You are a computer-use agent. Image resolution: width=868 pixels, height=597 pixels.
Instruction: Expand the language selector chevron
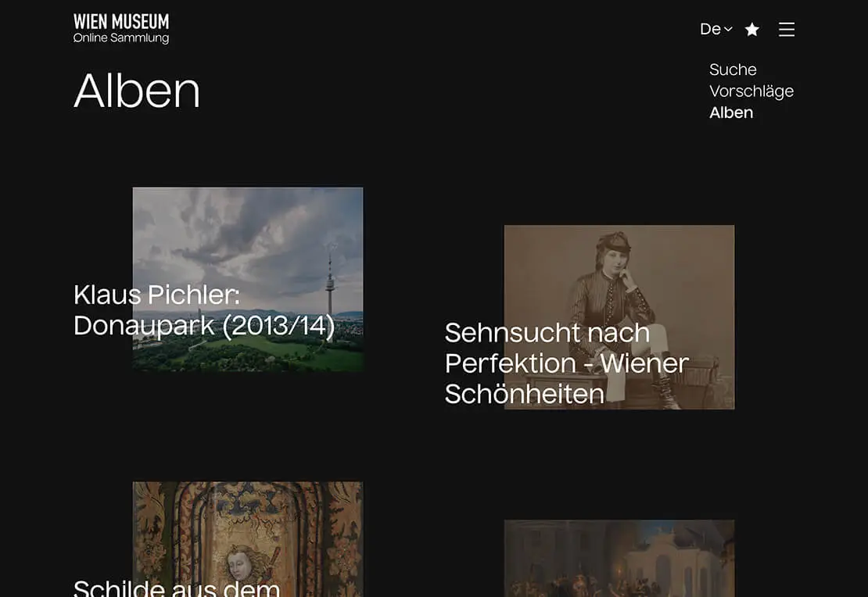728,30
